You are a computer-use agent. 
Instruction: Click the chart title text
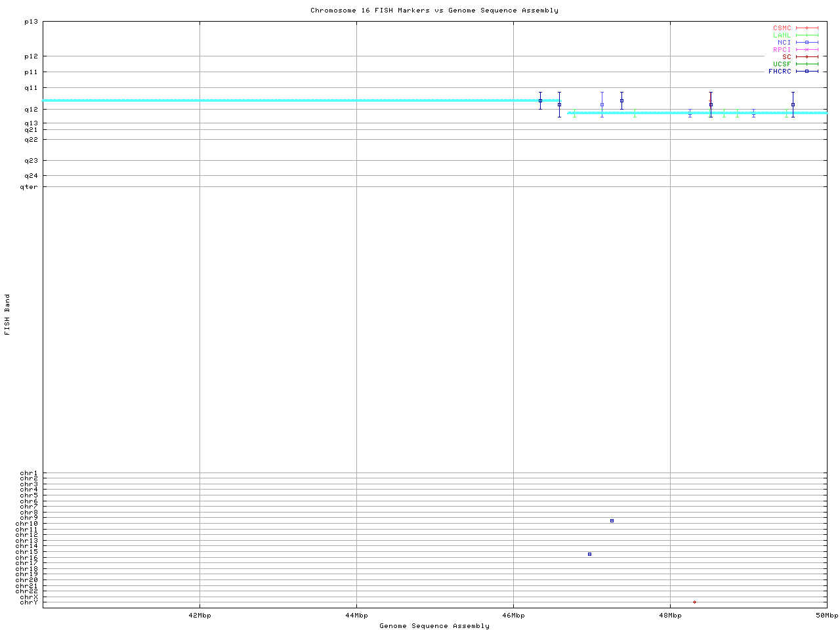coord(434,10)
